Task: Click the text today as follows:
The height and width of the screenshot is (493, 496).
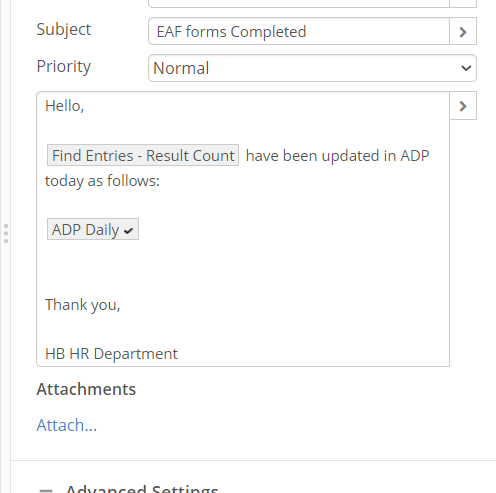Action: [102, 181]
